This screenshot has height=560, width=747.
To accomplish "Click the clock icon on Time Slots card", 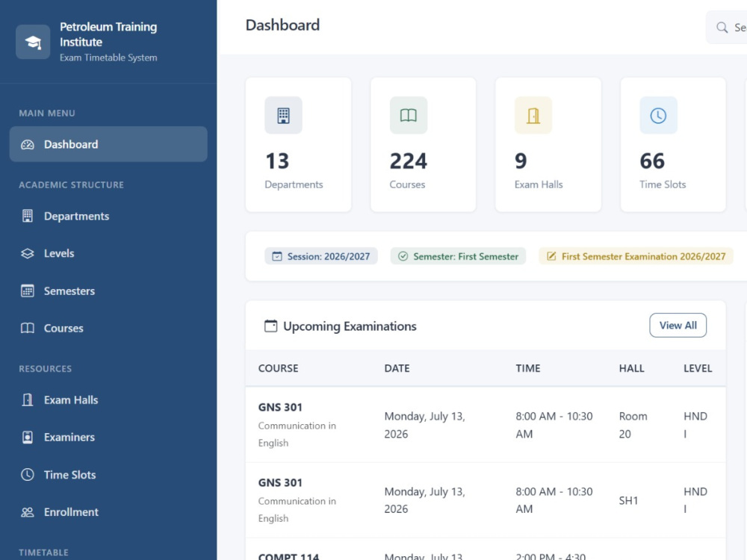I will pyautogui.click(x=658, y=115).
